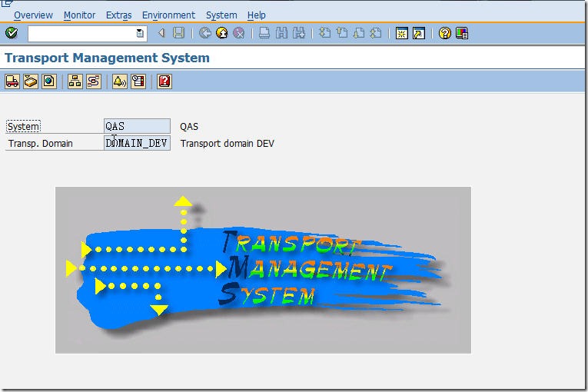Click the Transp. Domain label
The height and width of the screenshot is (392, 588).
41,144
